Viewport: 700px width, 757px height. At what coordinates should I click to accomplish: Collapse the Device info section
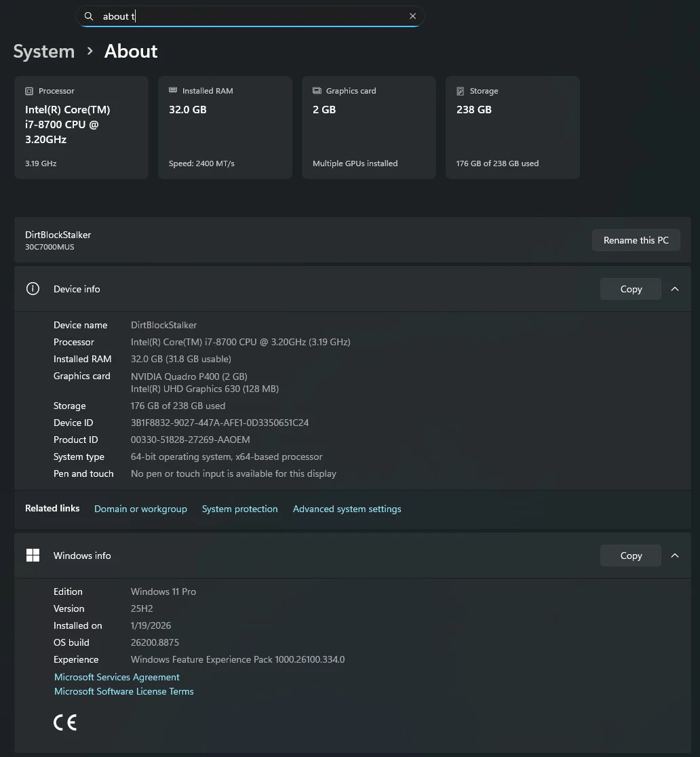click(x=675, y=289)
